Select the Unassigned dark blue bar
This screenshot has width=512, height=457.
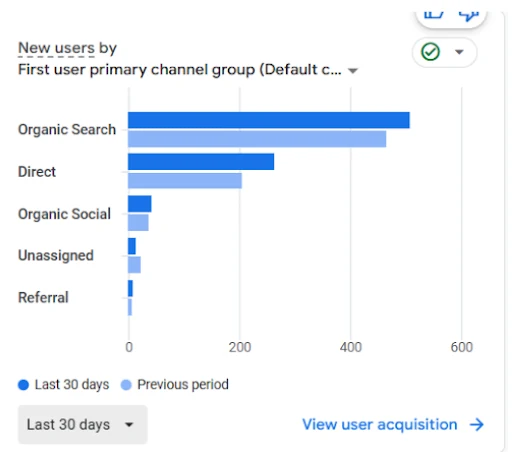point(132,246)
